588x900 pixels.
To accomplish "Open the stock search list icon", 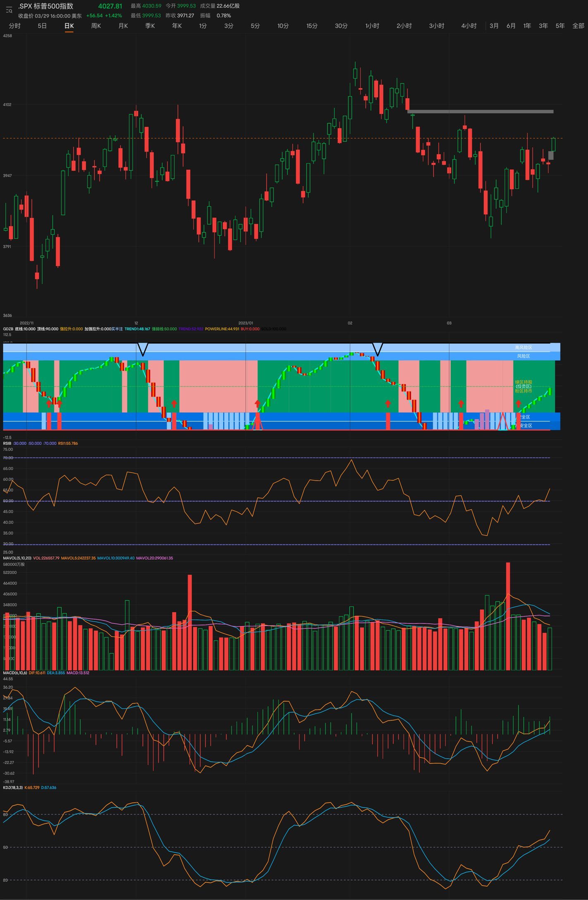I will [9, 10].
